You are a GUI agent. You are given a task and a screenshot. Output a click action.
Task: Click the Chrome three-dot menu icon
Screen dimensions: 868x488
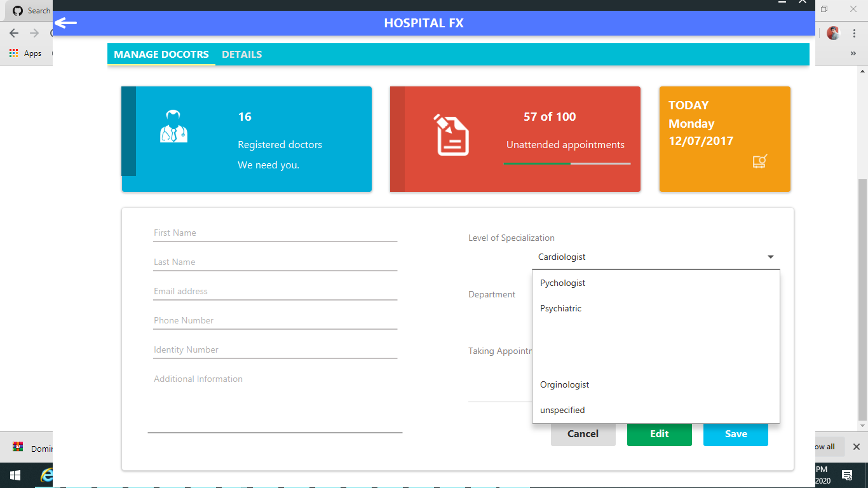855,33
